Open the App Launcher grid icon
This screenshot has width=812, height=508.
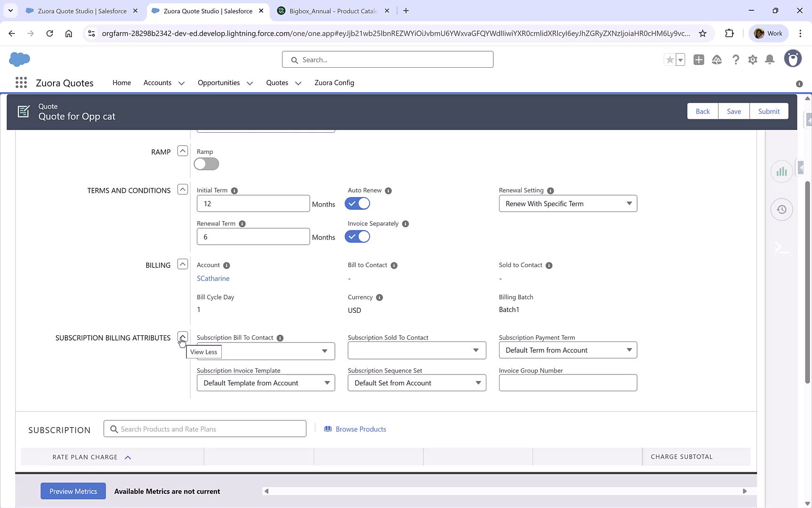click(21, 82)
